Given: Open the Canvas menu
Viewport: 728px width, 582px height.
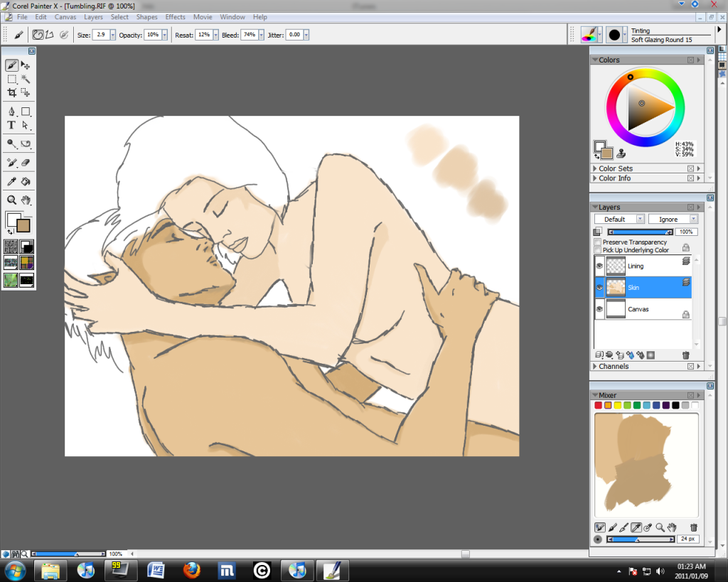Looking at the screenshot, I should (x=65, y=17).
